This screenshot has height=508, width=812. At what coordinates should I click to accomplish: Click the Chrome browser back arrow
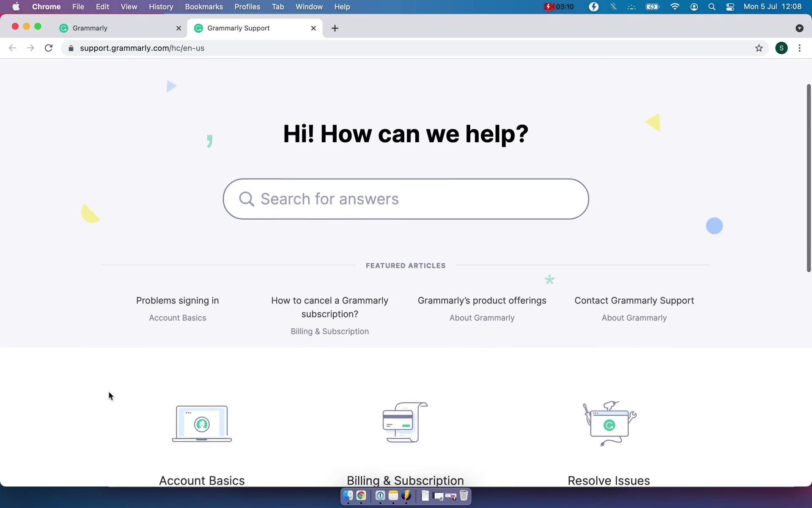click(x=12, y=48)
